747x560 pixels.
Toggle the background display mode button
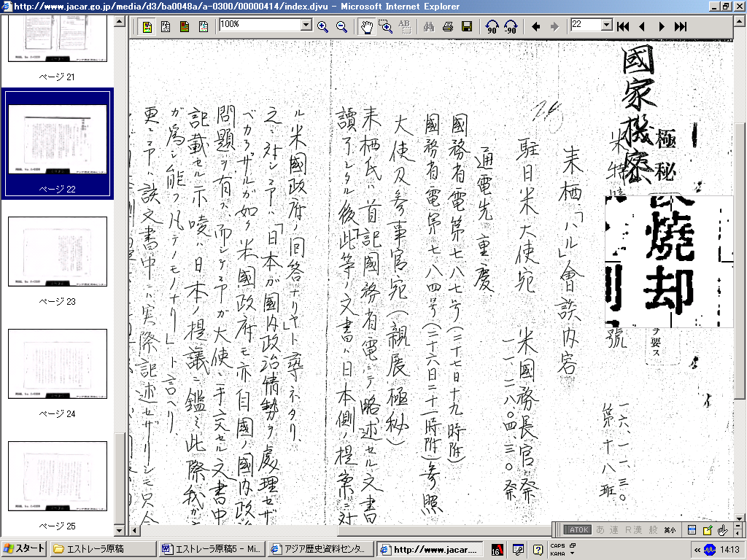[185, 26]
